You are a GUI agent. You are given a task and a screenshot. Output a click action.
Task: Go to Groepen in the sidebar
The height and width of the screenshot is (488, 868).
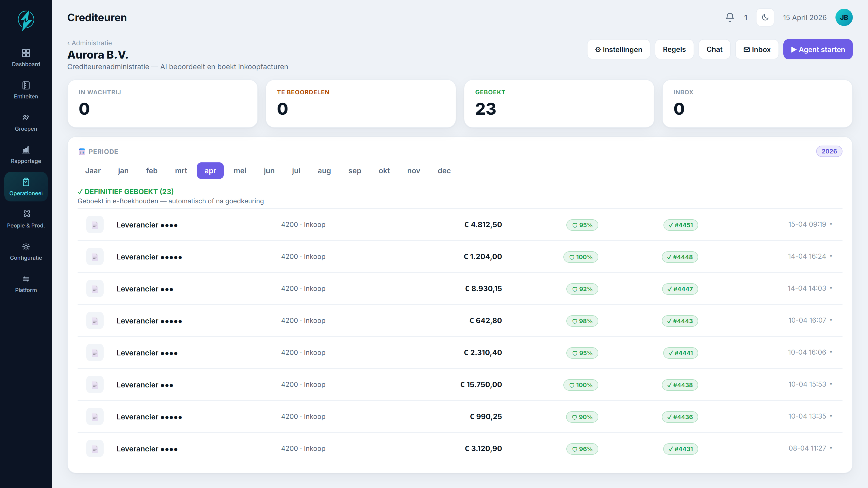(x=26, y=123)
